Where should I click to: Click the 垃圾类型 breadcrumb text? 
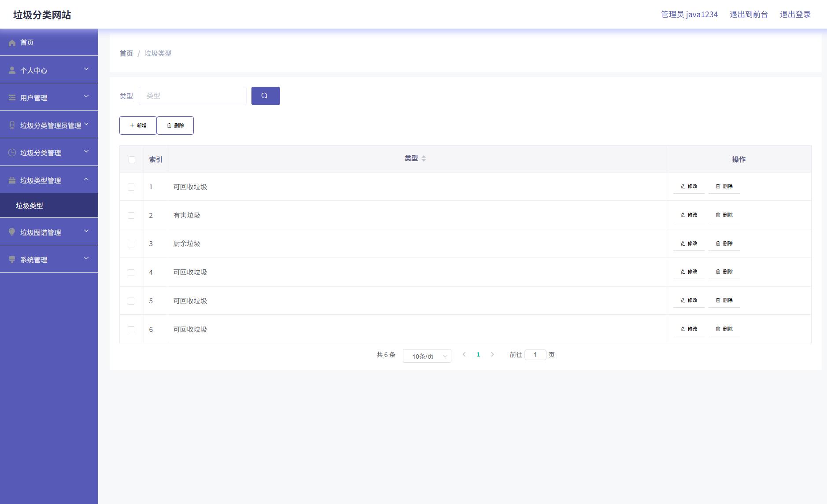tap(158, 53)
